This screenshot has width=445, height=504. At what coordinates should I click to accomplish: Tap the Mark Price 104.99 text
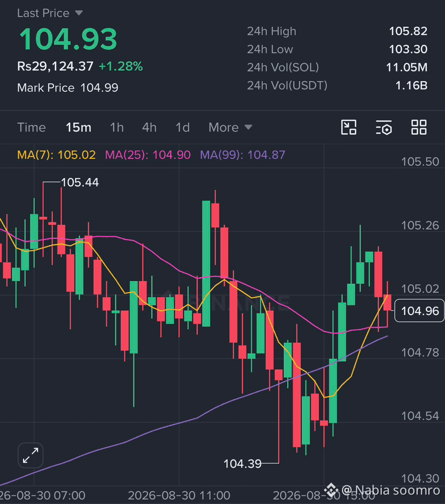point(68,87)
